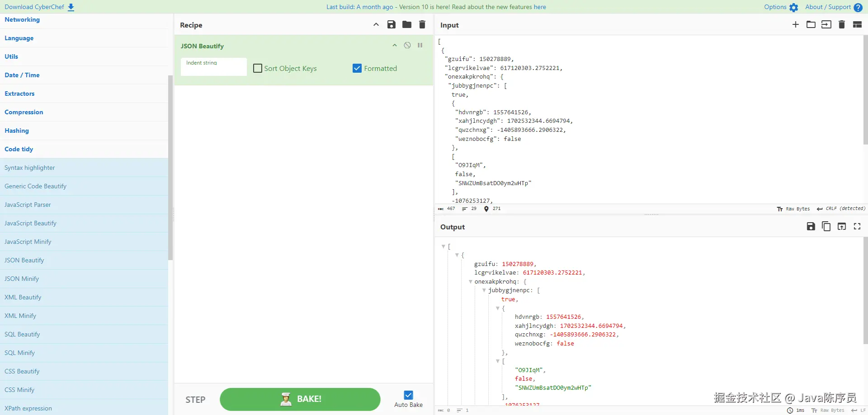Change input CRLF line ending selector
This screenshot has height=415, width=868.
coord(841,209)
